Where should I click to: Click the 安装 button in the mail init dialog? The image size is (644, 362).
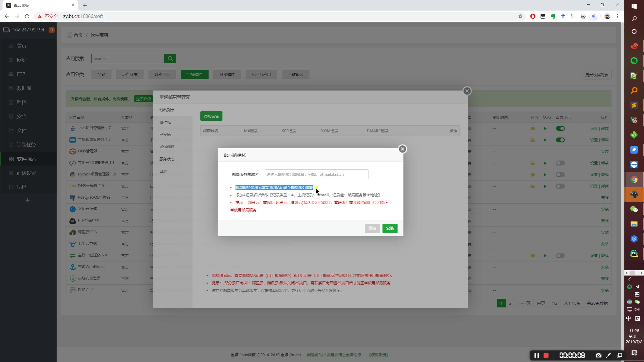click(390, 228)
